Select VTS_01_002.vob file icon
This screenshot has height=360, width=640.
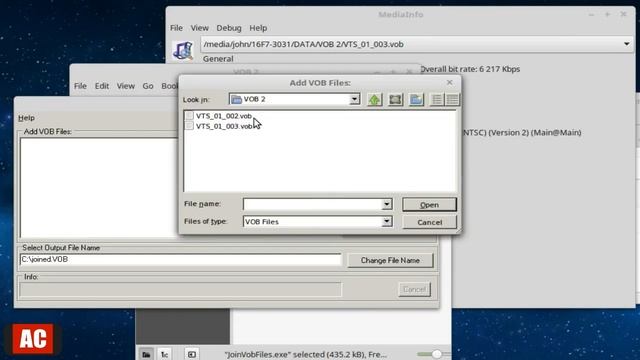(x=189, y=116)
